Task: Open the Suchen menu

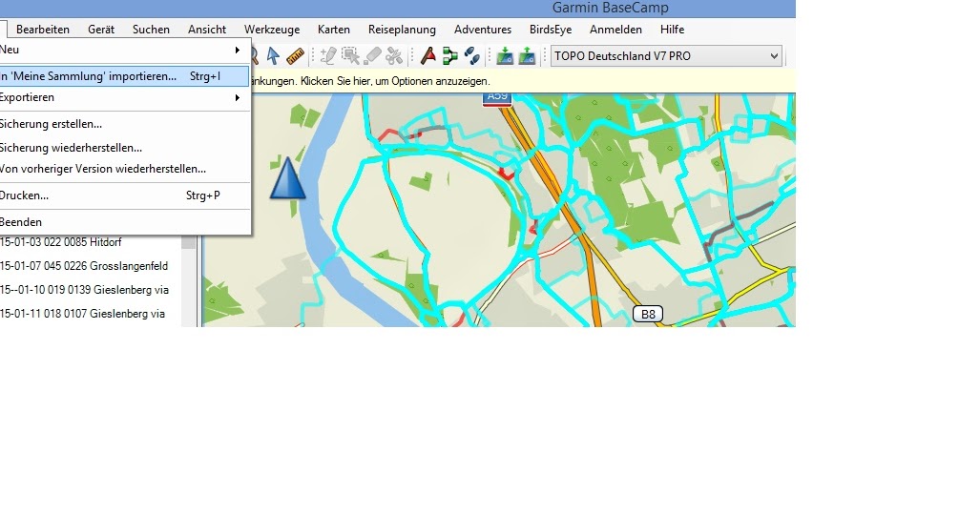Action: pos(151,30)
